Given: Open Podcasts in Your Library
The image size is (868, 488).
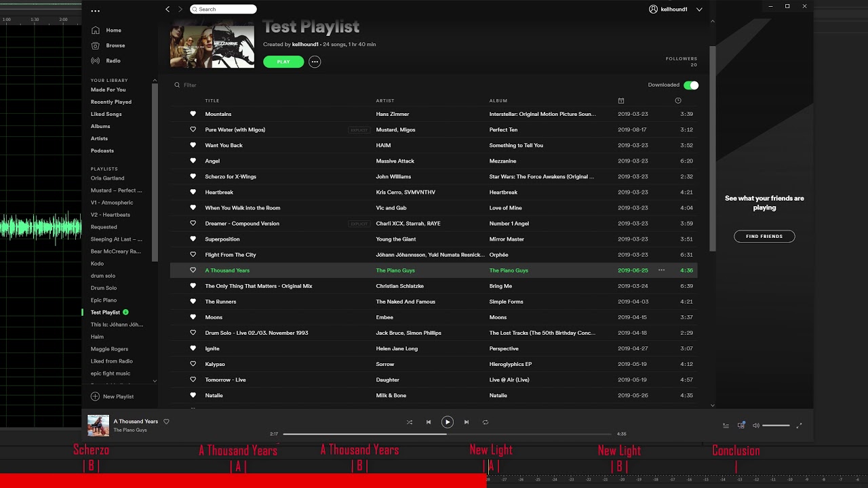Looking at the screenshot, I should coord(102,151).
